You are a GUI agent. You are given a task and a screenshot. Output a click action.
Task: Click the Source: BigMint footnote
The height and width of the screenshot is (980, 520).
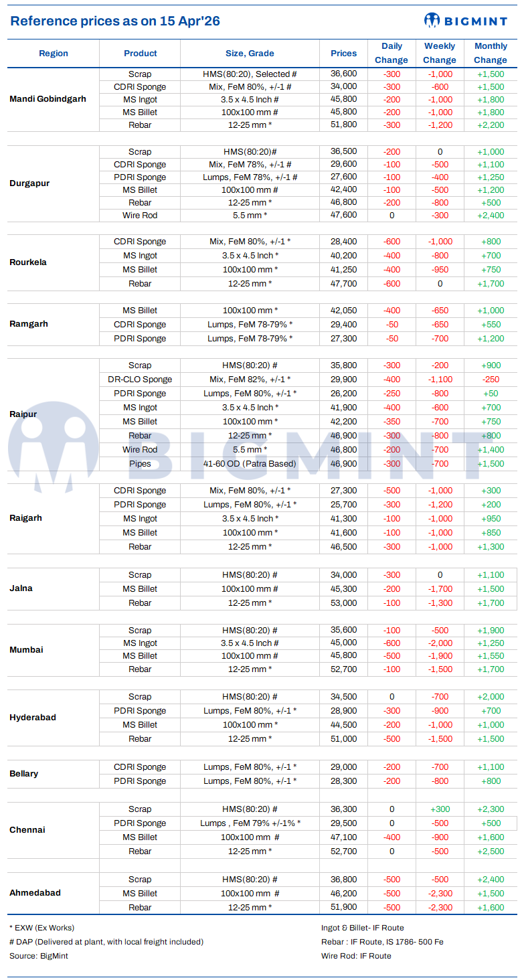(x=39, y=956)
